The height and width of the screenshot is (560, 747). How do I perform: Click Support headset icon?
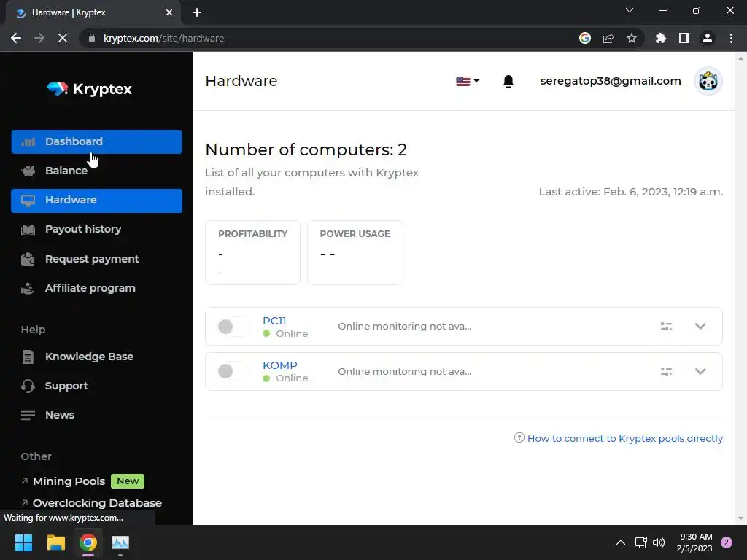28,386
